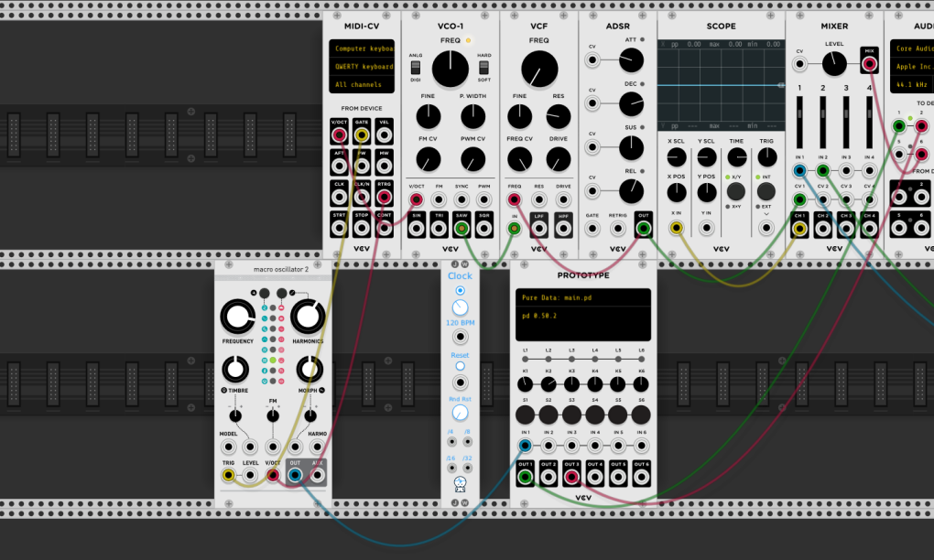Click the K2 knob on PROTOTYPE
This screenshot has height=560, width=934.
point(548,384)
